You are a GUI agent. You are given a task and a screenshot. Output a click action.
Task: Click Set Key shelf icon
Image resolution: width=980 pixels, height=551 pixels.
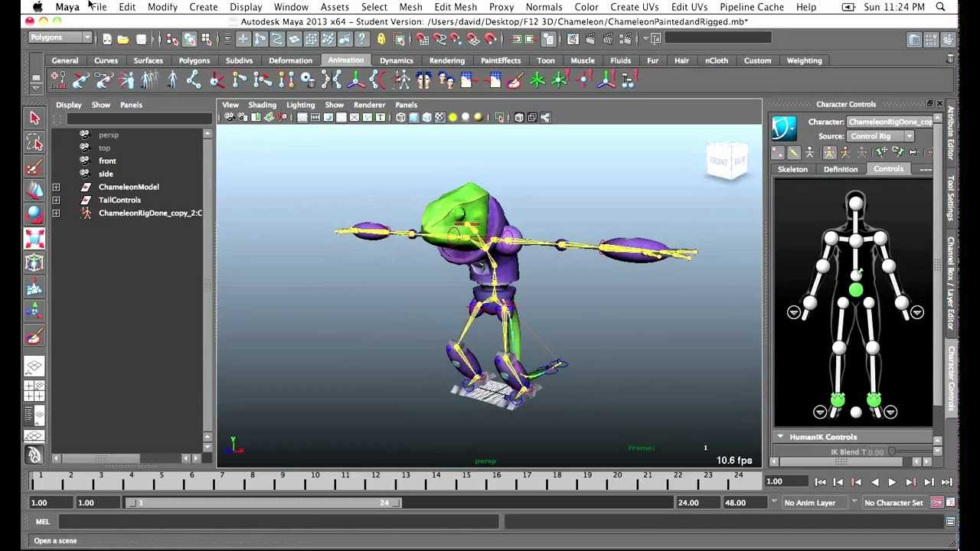click(x=58, y=79)
